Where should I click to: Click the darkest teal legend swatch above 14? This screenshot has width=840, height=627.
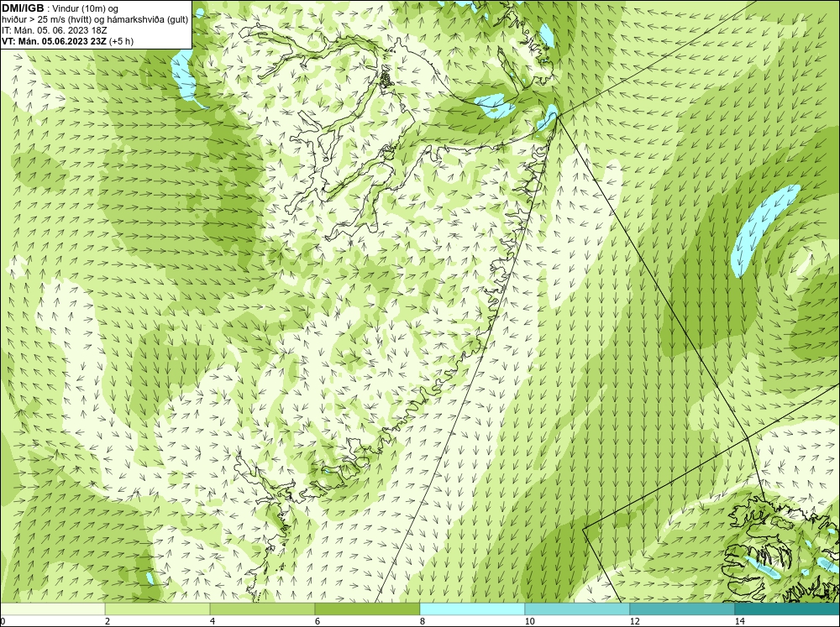click(787, 609)
